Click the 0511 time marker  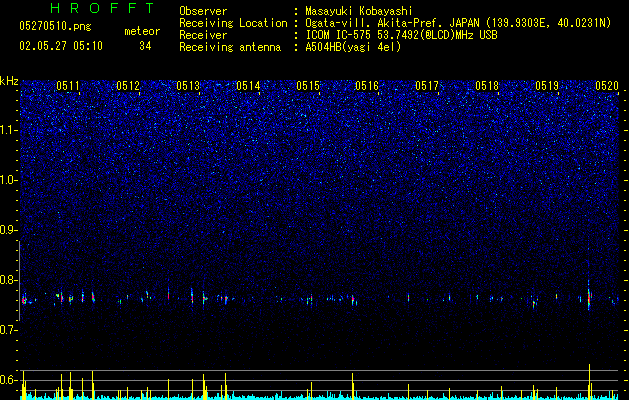coord(68,86)
